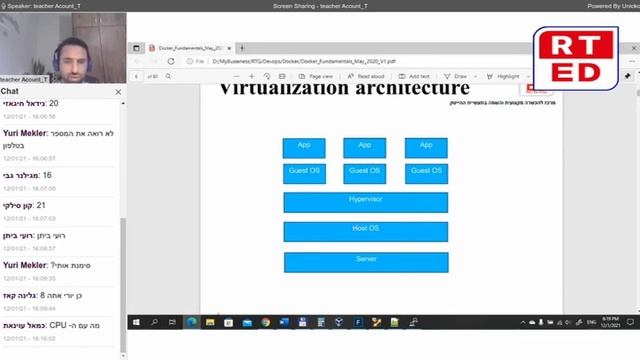Open the F app in taskbar
The image size is (640, 360).
(358, 322)
